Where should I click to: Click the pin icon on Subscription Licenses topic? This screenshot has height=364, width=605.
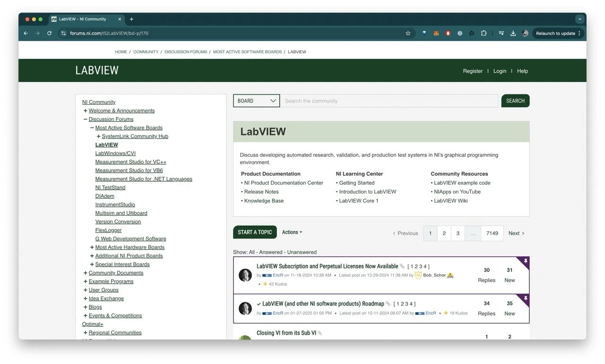click(x=525, y=261)
